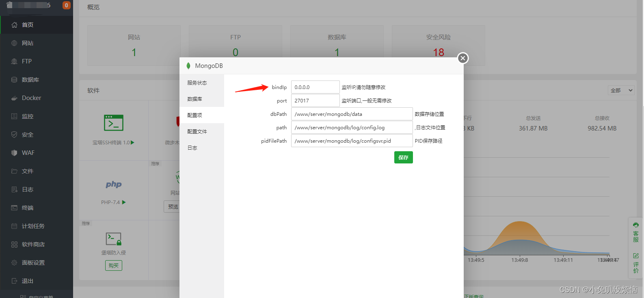
Task: Click the log icon beside 日志
Action: click(x=14, y=189)
